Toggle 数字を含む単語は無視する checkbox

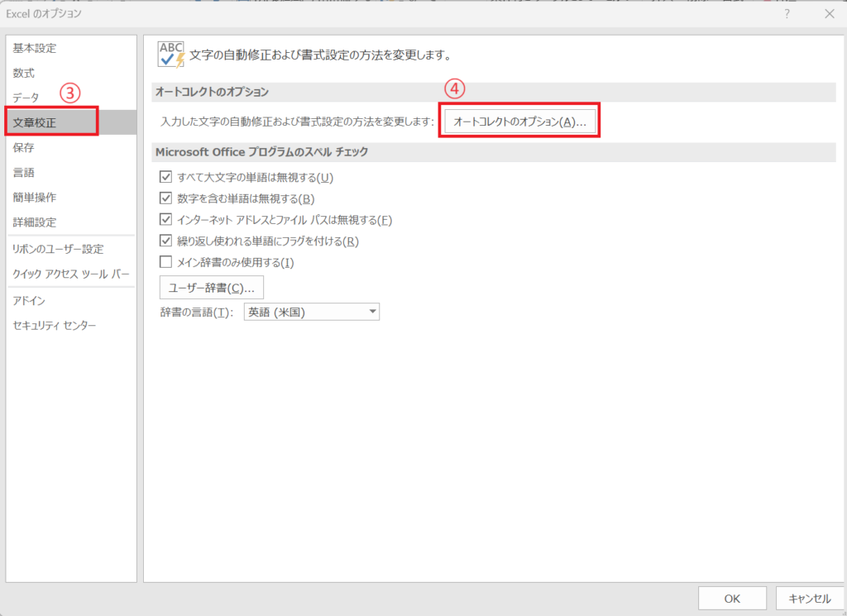[x=165, y=198]
